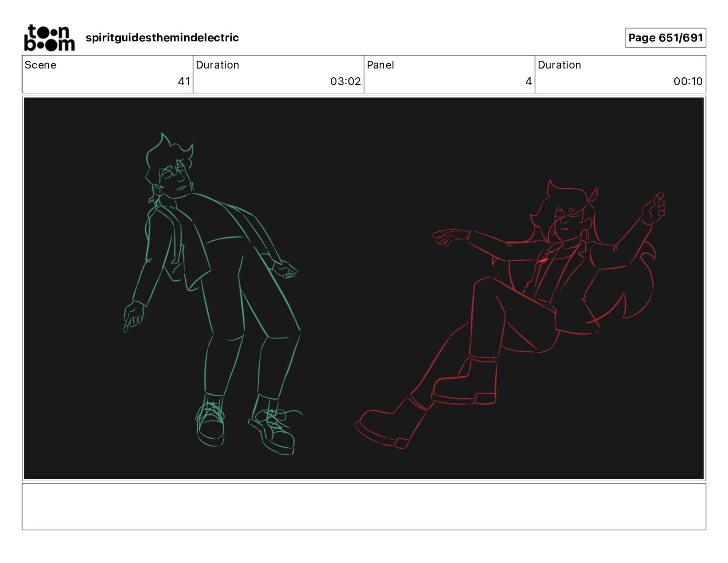
Task: Click the green character's dangling hand
Action: point(134,316)
